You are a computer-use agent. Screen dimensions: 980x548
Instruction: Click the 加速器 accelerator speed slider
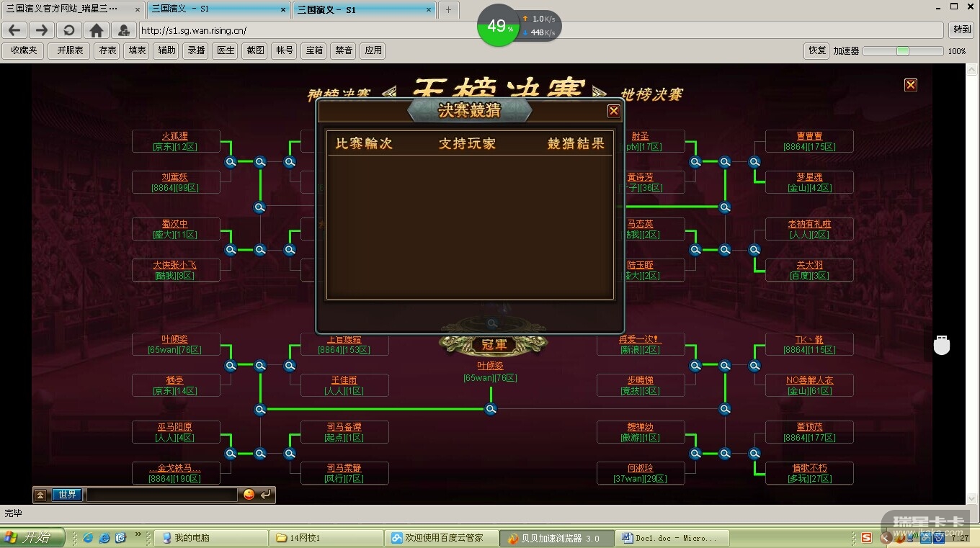tap(903, 51)
